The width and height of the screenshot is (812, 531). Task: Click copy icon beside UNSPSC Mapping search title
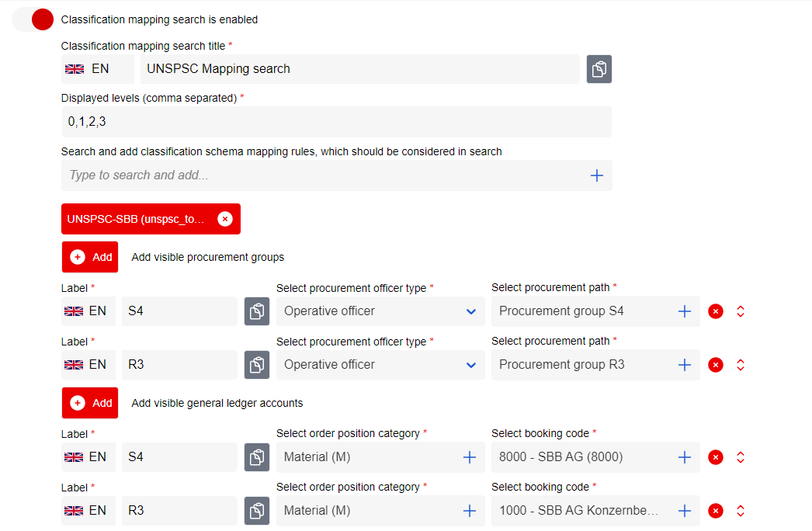coord(599,69)
